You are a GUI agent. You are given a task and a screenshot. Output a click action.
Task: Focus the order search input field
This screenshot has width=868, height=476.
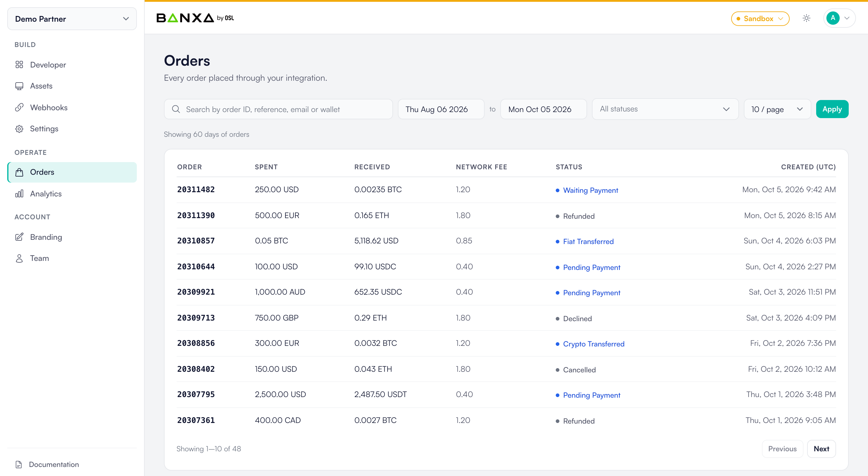coord(278,109)
